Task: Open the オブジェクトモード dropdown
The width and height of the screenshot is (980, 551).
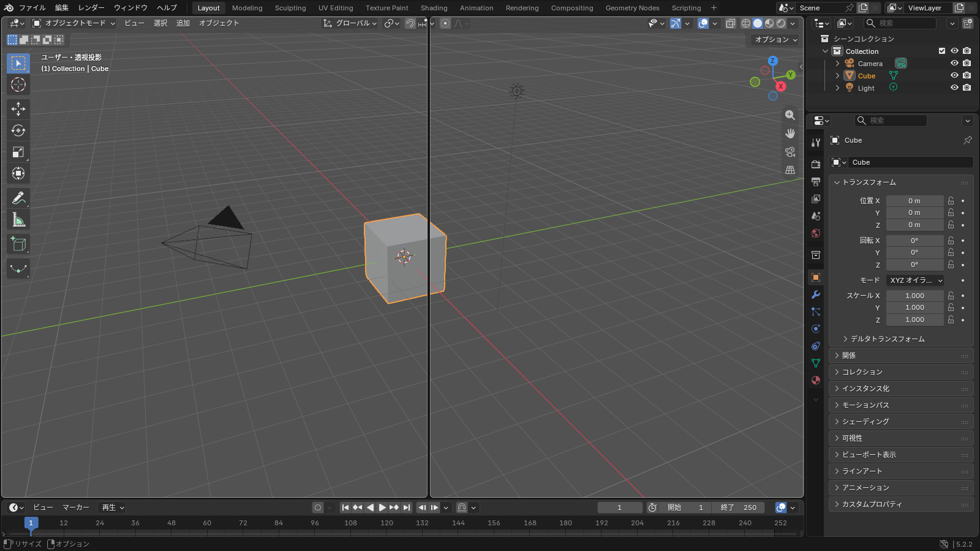Action: coord(73,23)
